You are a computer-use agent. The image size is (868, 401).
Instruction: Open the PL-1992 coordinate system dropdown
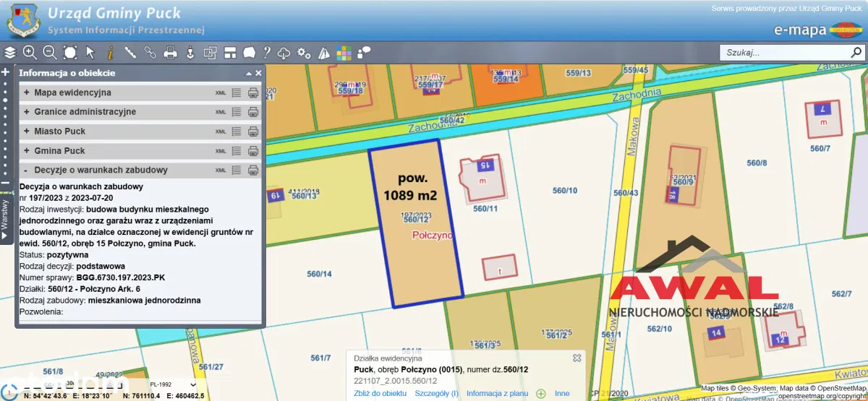[x=172, y=384]
